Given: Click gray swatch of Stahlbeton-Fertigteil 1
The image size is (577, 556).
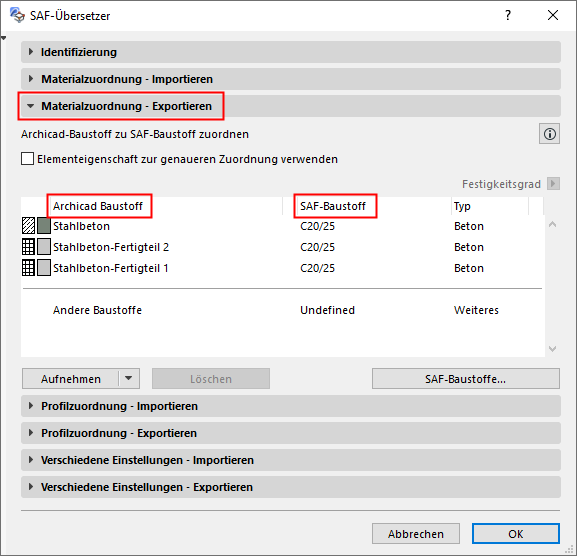Looking at the screenshot, I should [44, 268].
